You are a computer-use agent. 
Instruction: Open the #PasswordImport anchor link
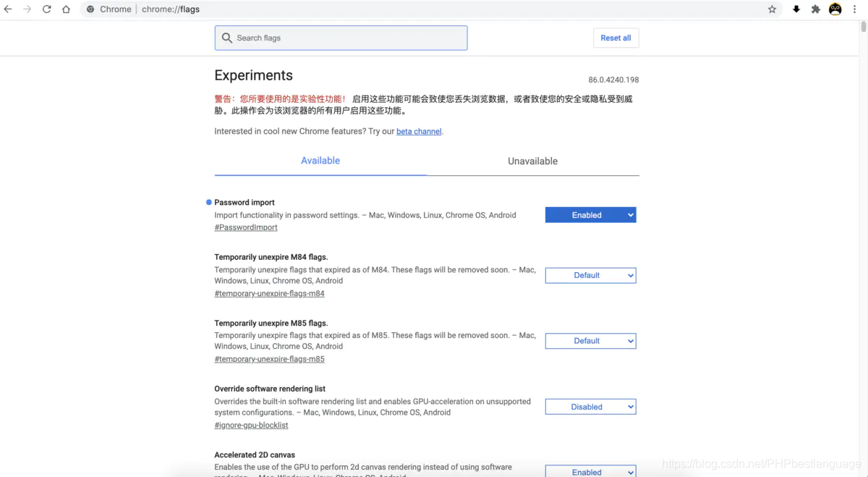246,227
